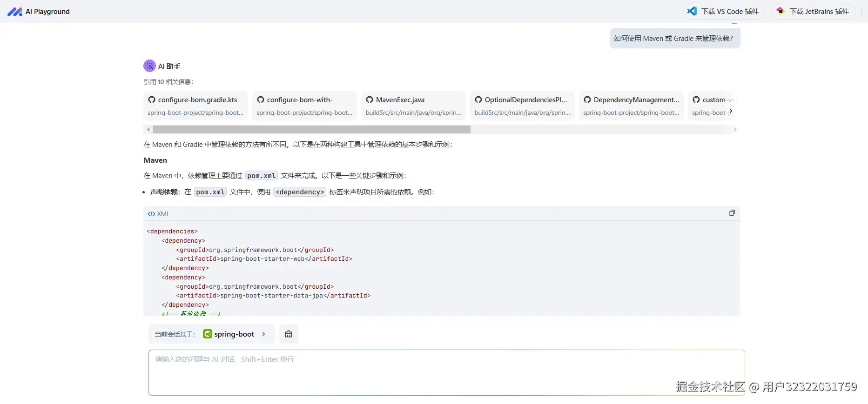
Task: Download the JetBrains plugin
Action: pos(819,11)
